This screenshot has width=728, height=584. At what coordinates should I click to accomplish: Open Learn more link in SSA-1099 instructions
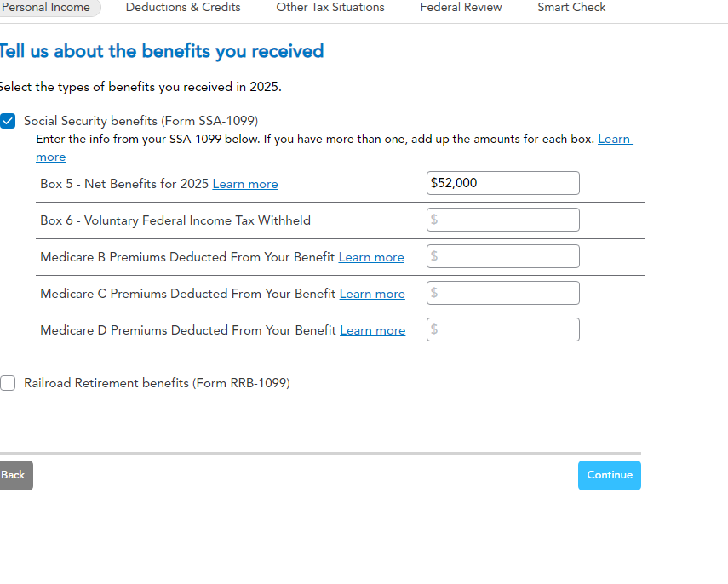(x=615, y=139)
